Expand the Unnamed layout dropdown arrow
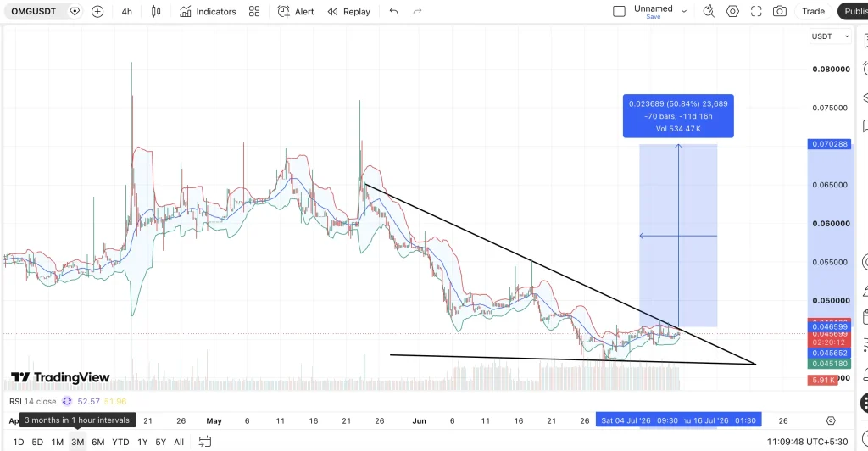Viewport: 868px width, 451px height. pos(684,11)
